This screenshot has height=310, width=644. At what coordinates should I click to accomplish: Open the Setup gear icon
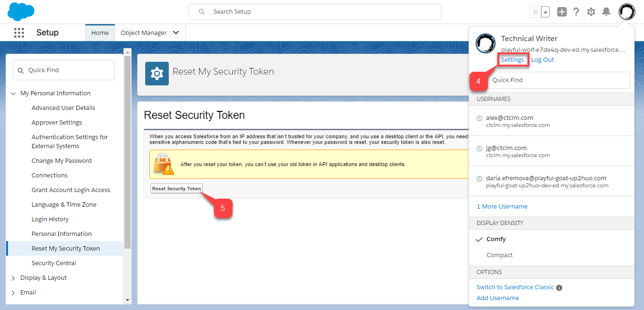coord(591,12)
